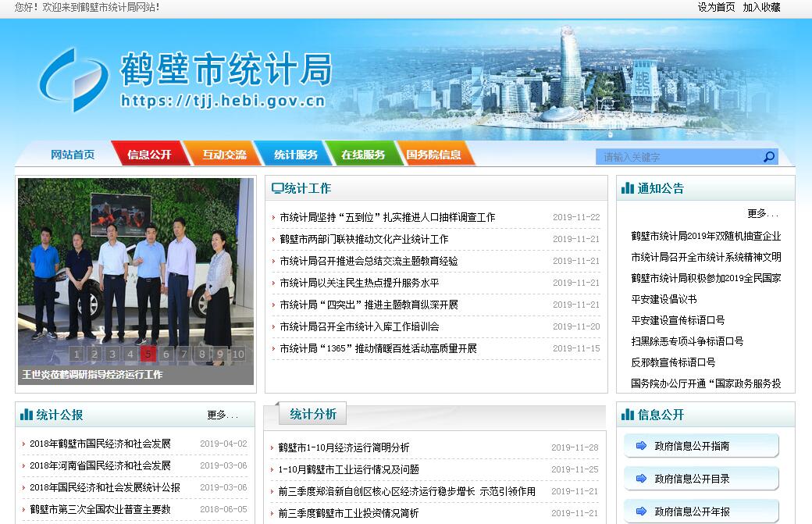Viewport: 812px width, 524px height.
Task: Click the bar chart icon beside 统计公报
Action: [27, 415]
